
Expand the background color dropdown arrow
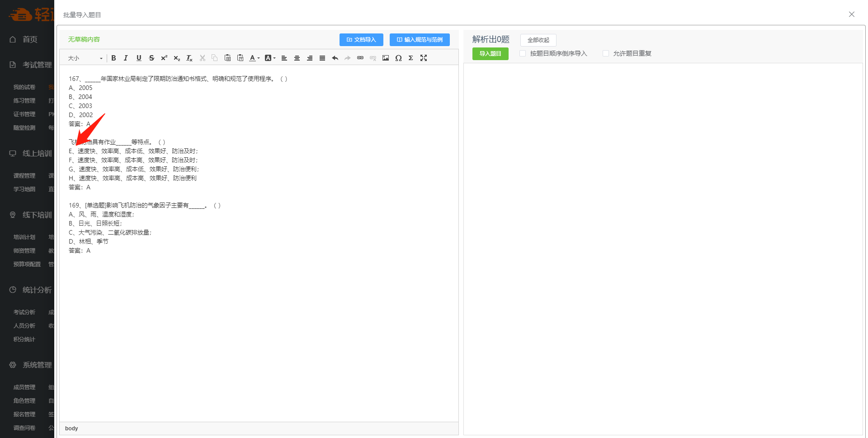point(274,58)
